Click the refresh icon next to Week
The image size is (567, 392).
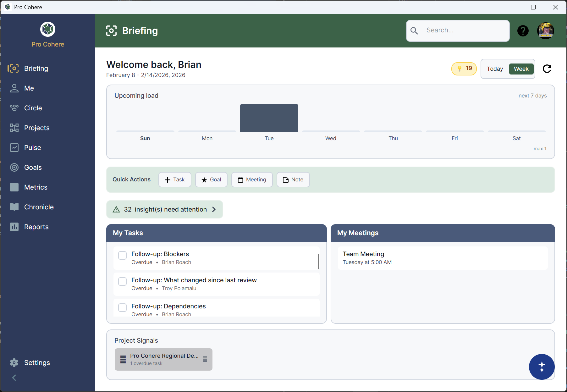tap(547, 69)
